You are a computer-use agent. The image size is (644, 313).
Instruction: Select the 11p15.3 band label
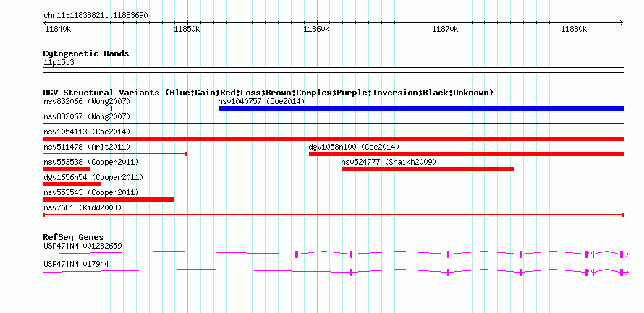coord(59,63)
